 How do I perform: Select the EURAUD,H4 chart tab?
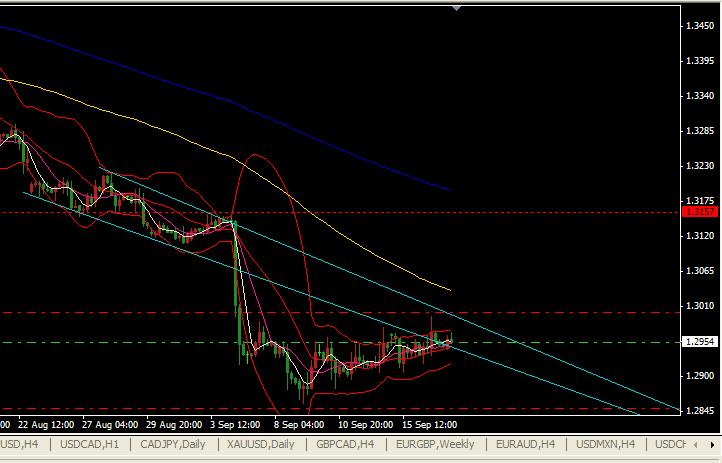coord(525,444)
